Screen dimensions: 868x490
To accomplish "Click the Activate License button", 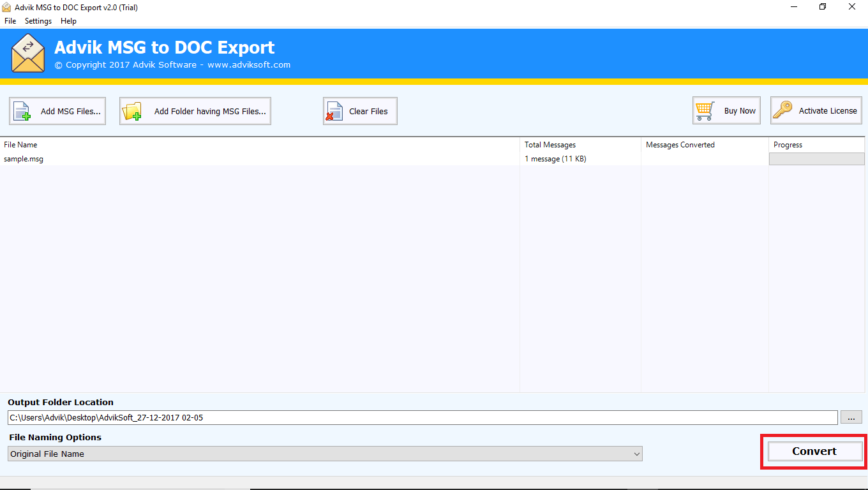I will tap(816, 110).
